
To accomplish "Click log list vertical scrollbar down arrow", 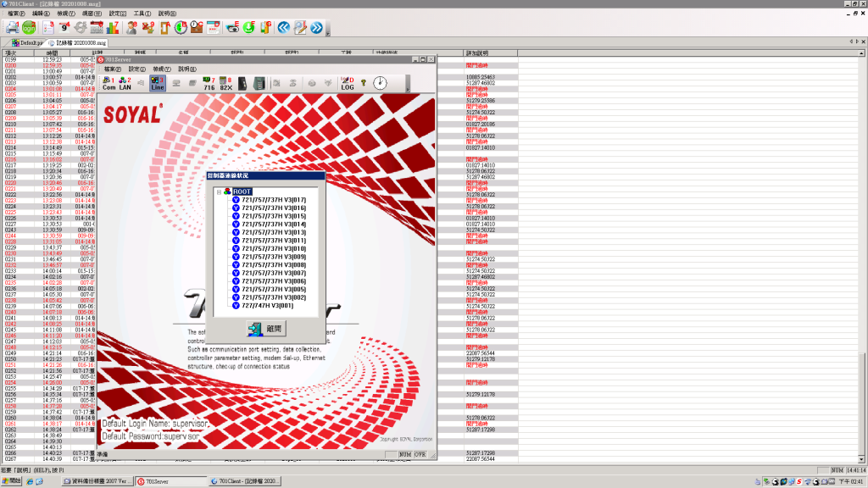I will tap(861, 460).
